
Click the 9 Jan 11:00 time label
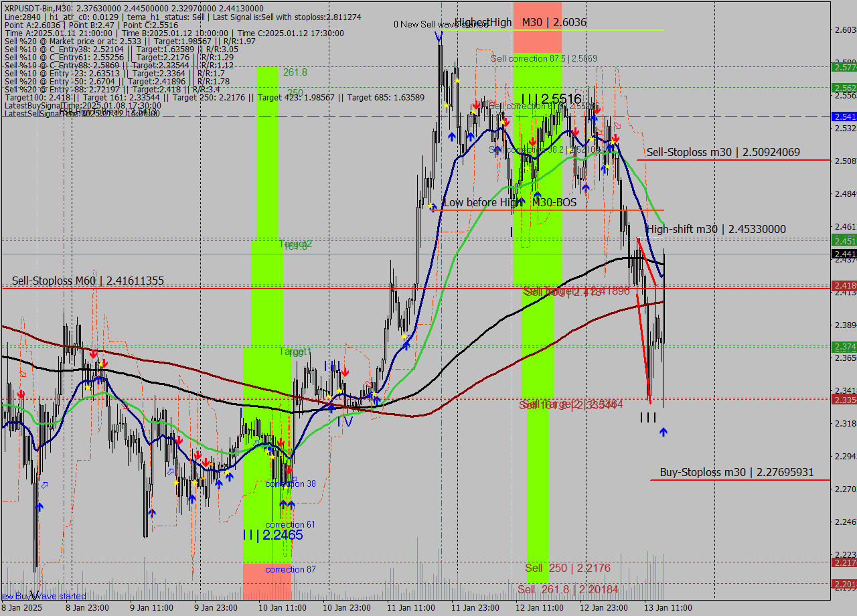152,608
